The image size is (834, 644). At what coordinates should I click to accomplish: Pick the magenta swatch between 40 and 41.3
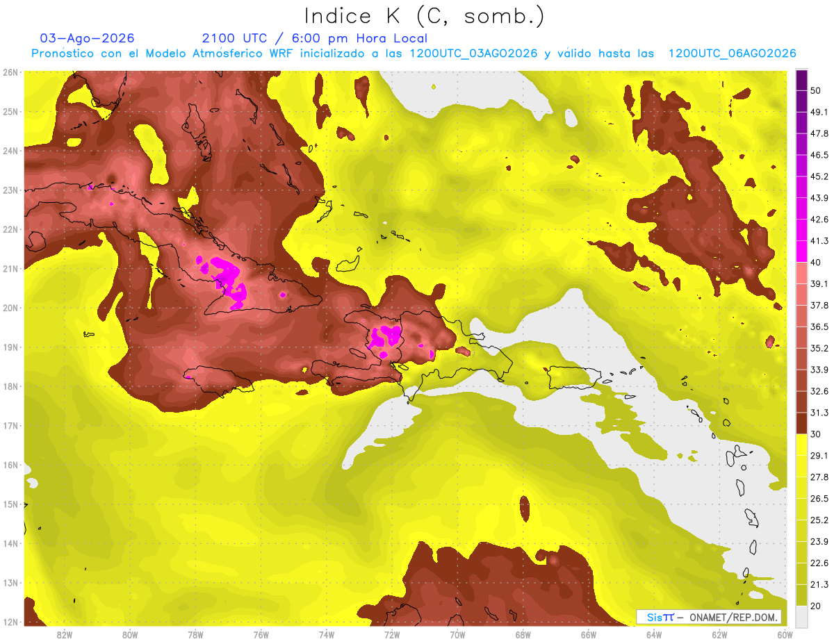click(801, 251)
